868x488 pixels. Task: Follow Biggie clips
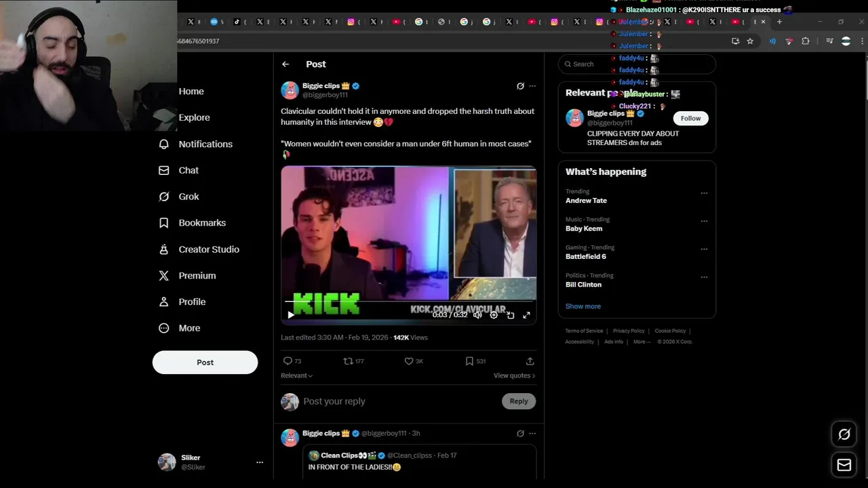690,119
